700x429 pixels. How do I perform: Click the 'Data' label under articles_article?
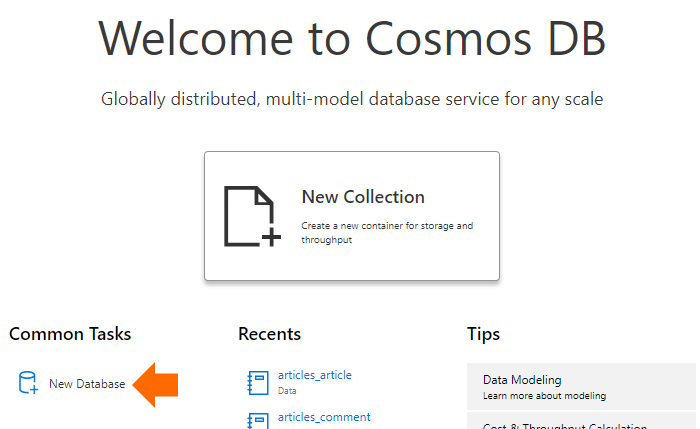(287, 391)
